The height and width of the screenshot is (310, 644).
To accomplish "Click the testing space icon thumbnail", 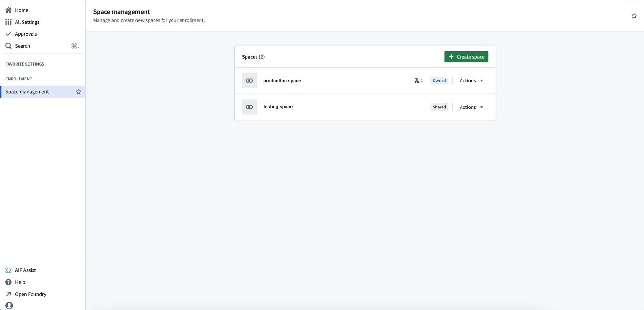I will coord(249,107).
